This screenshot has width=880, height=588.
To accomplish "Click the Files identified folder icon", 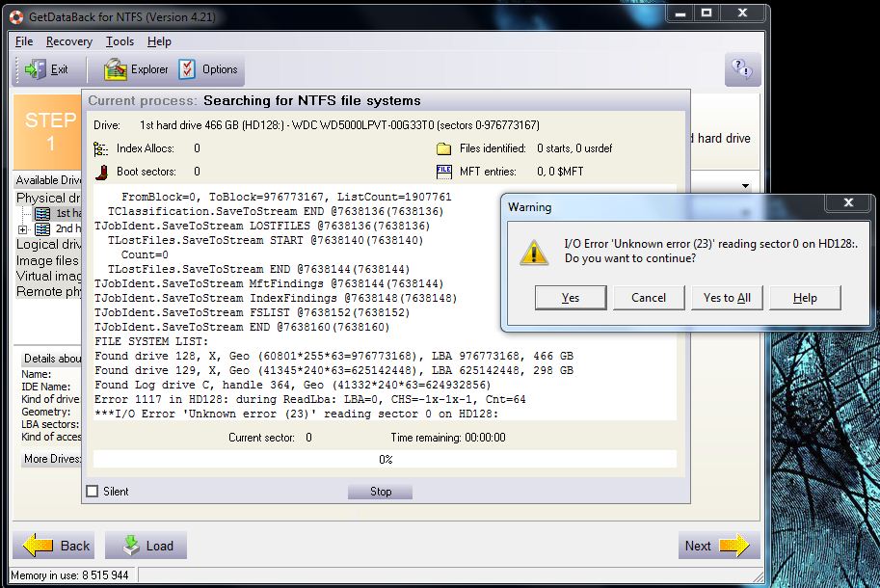I will click(443, 148).
